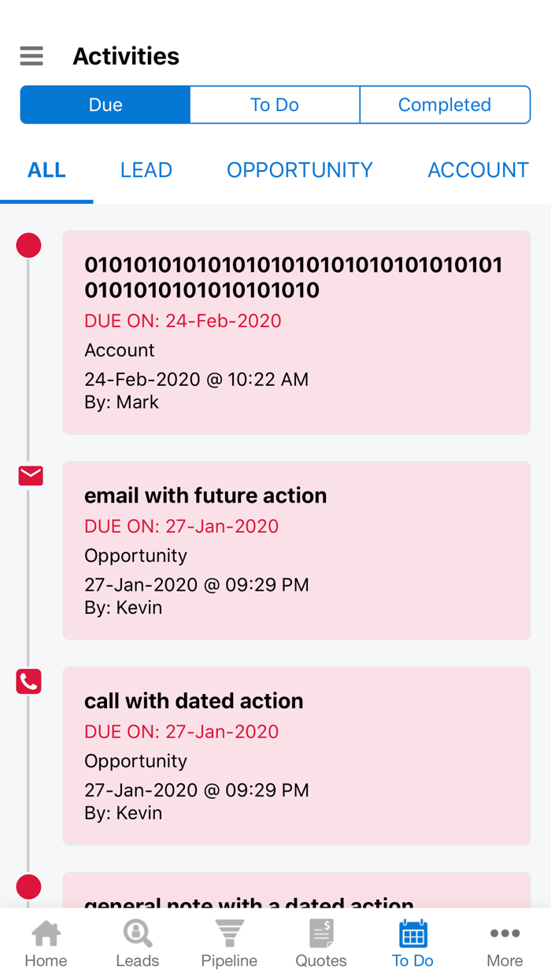Select the ACCOUNT filter tab
Viewport: 551px width, 980px height.
point(478,169)
